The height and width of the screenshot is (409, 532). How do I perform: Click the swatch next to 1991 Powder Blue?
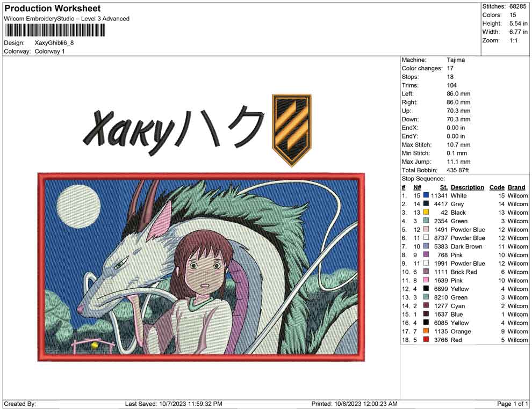pyautogui.click(x=426, y=264)
